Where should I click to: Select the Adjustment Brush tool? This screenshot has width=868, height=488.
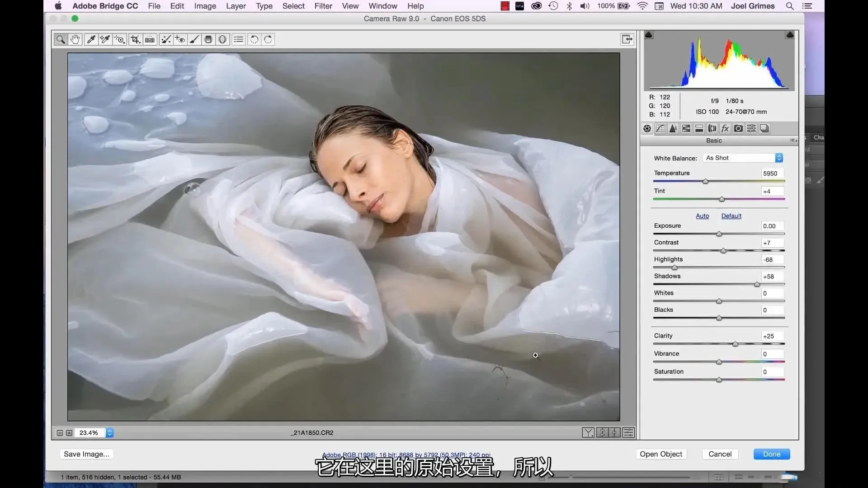[194, 39]
